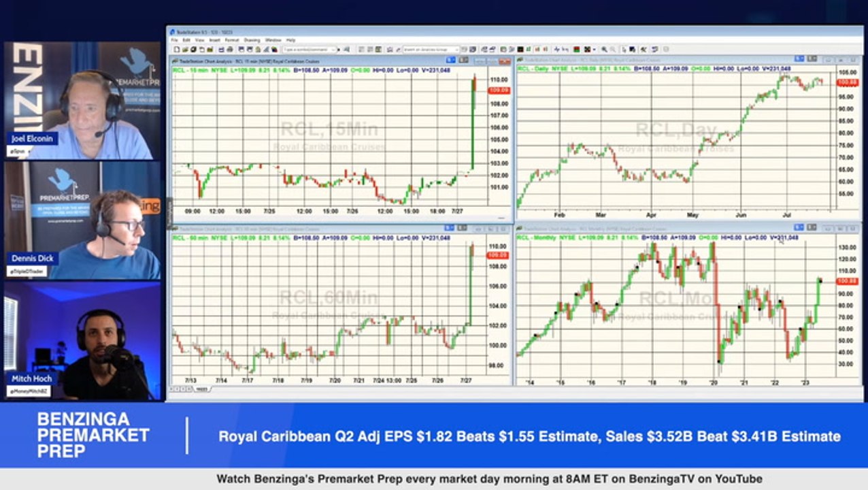Click the red 109.09 price marker on the 60 min chart
This screenshot has width=868, height=490.
pyautogui.click(x=497, y=255)
